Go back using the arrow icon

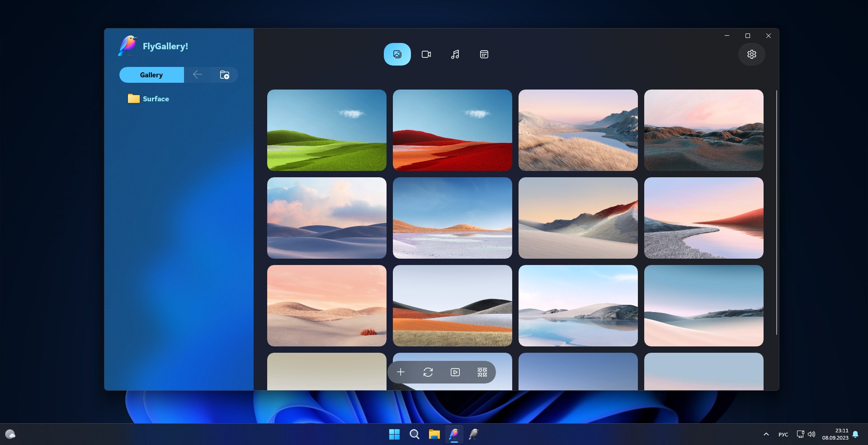[197, 75]
